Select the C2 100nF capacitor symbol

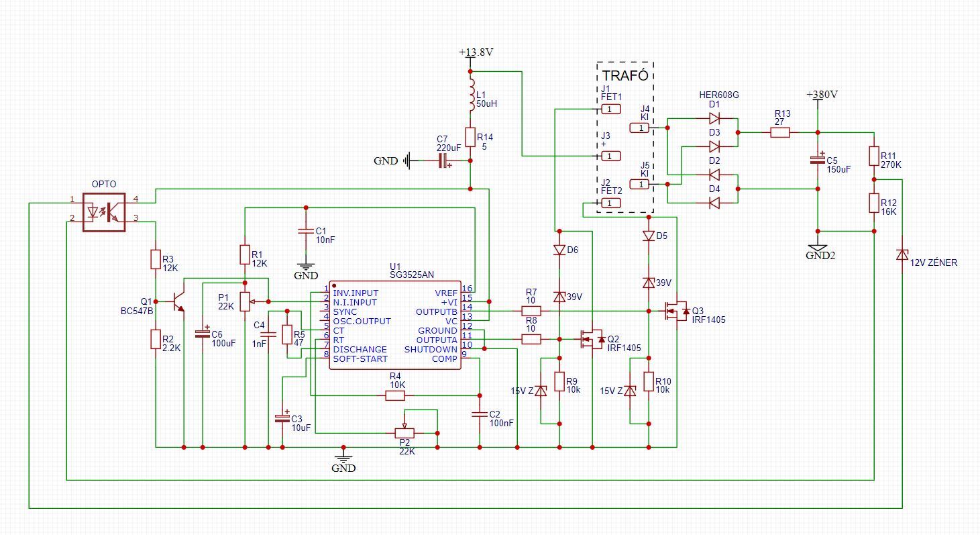click(480, 414)
